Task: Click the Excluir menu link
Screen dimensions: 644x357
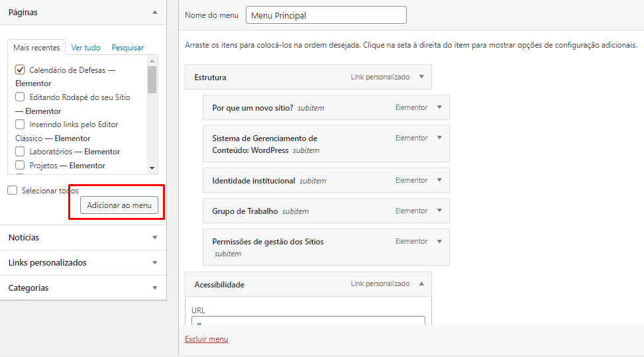Action: coord(206,339)
